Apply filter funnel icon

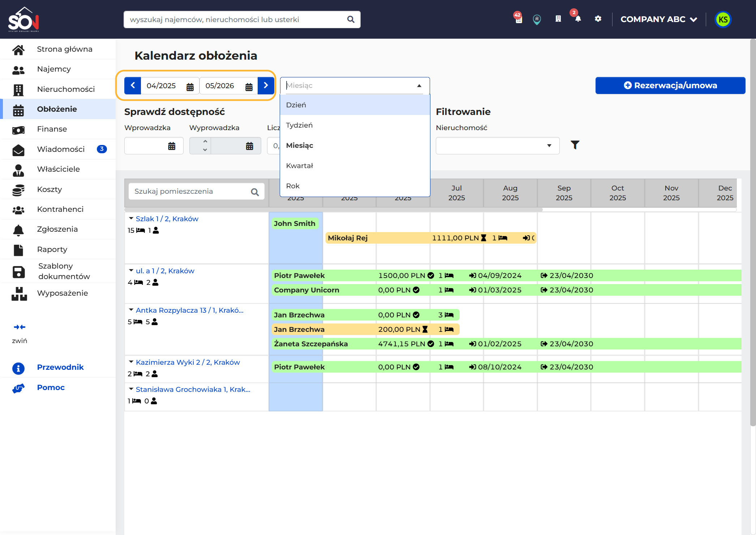(575, 145)
